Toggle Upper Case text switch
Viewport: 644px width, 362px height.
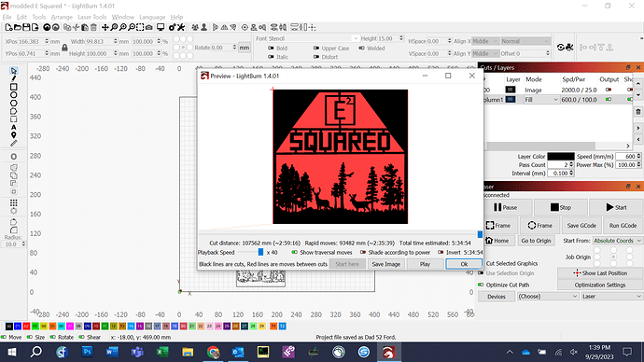pos(315,48)
